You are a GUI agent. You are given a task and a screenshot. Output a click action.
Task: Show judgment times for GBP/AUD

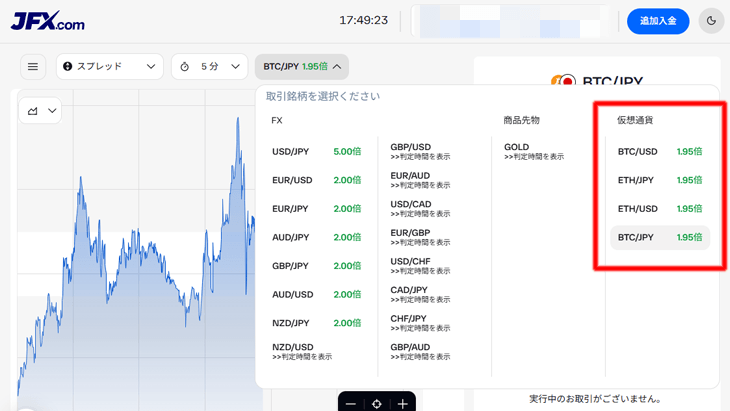(x=420, y=357)
